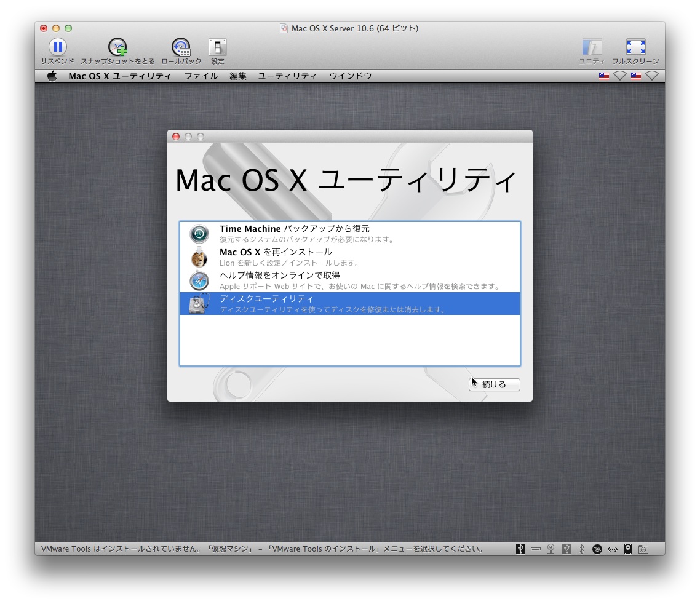Open the Apple menu in the guest

52,76
